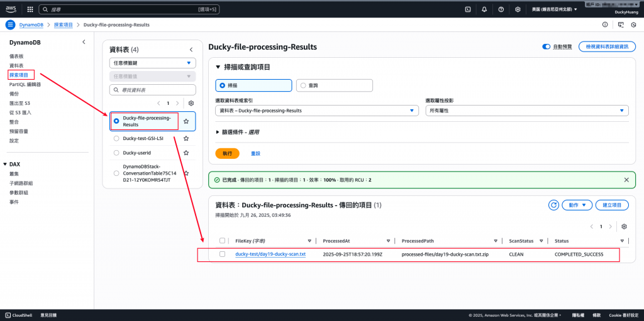Click the AWS top search field

[130, 9]
